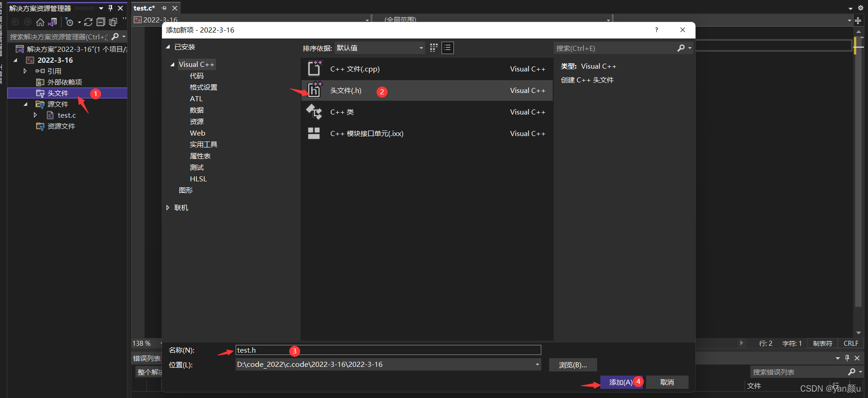Viewport: 868px width, 398px height.
Task: Switch to the test.c* tab
Action: [144, 8]
